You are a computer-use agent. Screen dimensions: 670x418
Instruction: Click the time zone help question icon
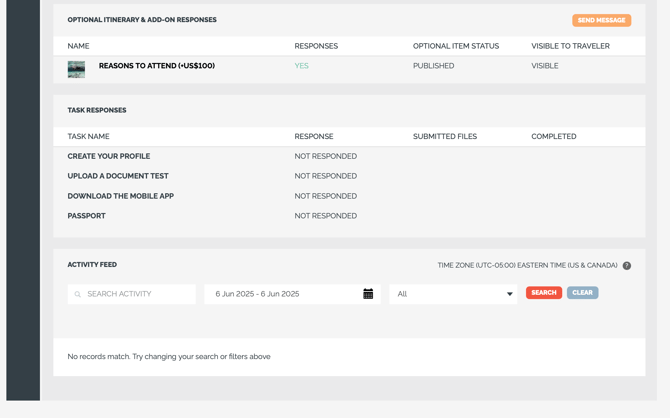click(x=626, y=265)
